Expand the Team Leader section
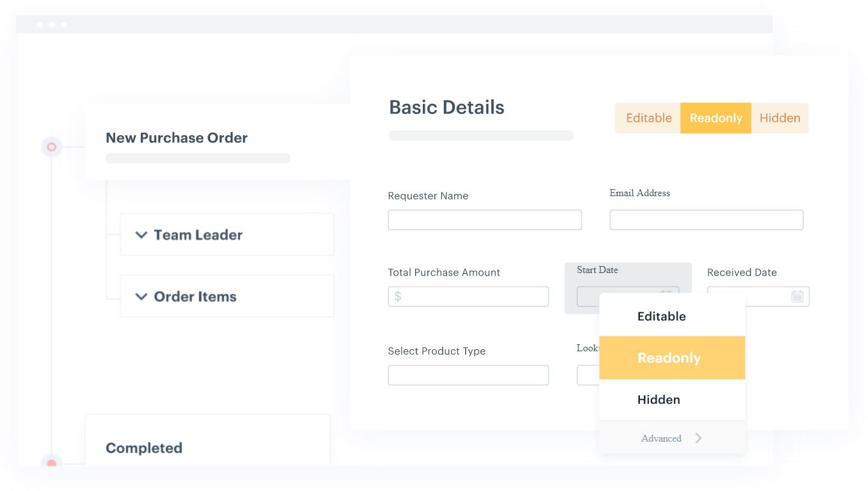The height and width of the screenshot is (491, 868). tap(142, 235)
